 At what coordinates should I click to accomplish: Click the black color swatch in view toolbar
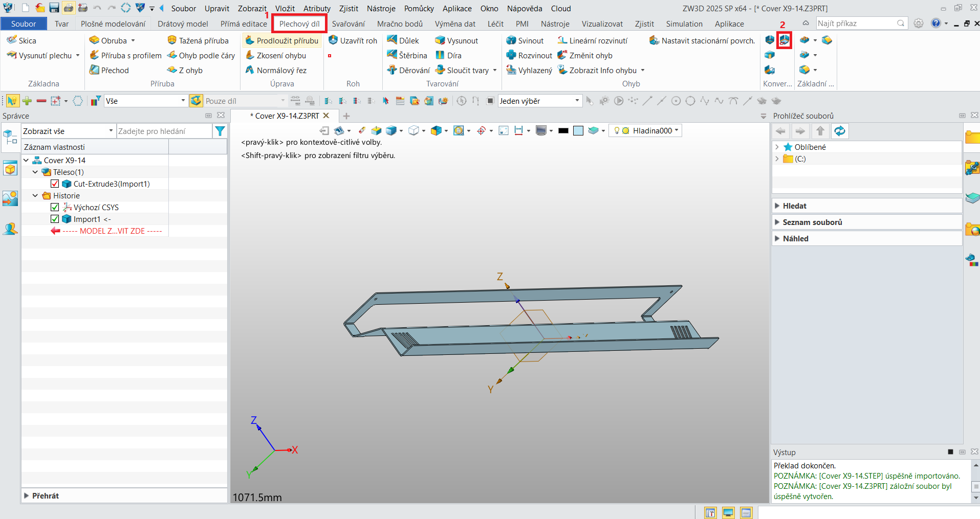click(563, 131)
